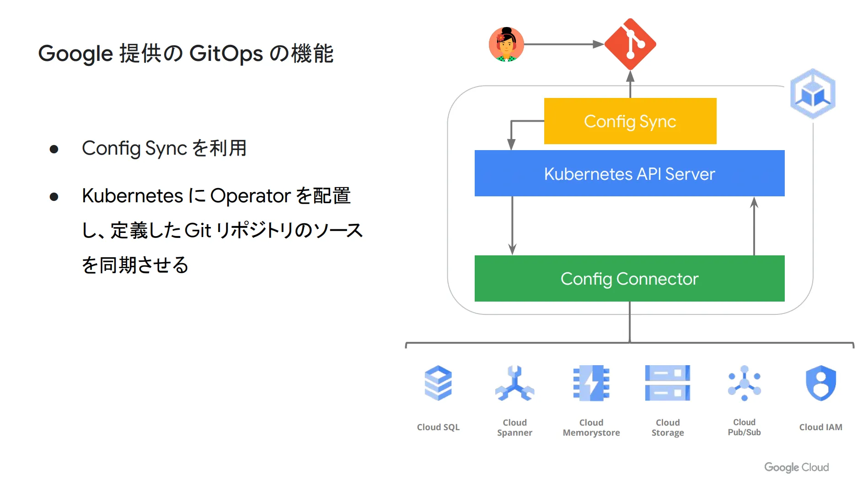Image resolution: width=868 pixels, height=486 pixels.
Task: Click the red Git logo icon
Action: coord(630,44)
